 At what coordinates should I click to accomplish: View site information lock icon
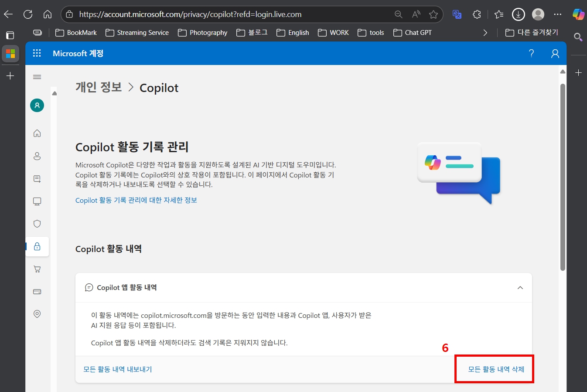[69, 14]
